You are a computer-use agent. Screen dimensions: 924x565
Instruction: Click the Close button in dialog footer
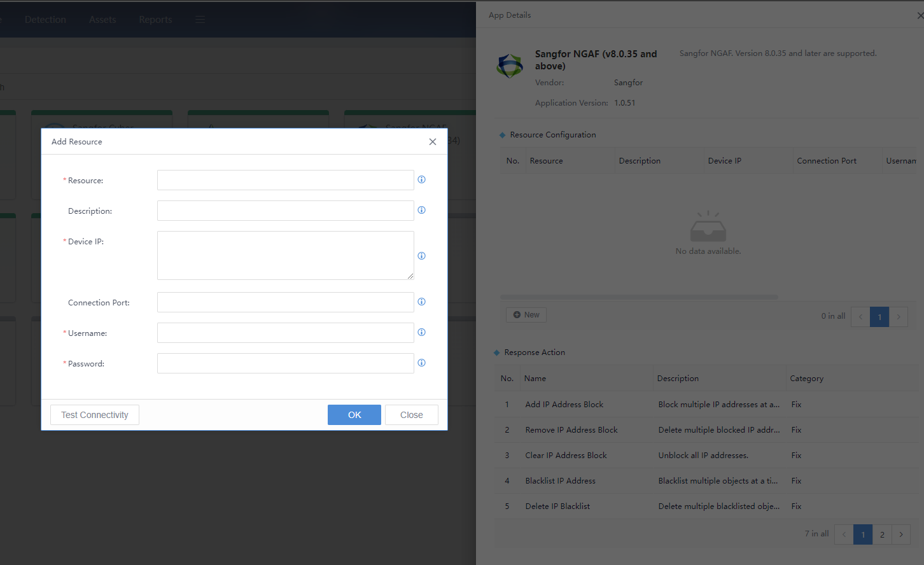(x=411, y=415)
